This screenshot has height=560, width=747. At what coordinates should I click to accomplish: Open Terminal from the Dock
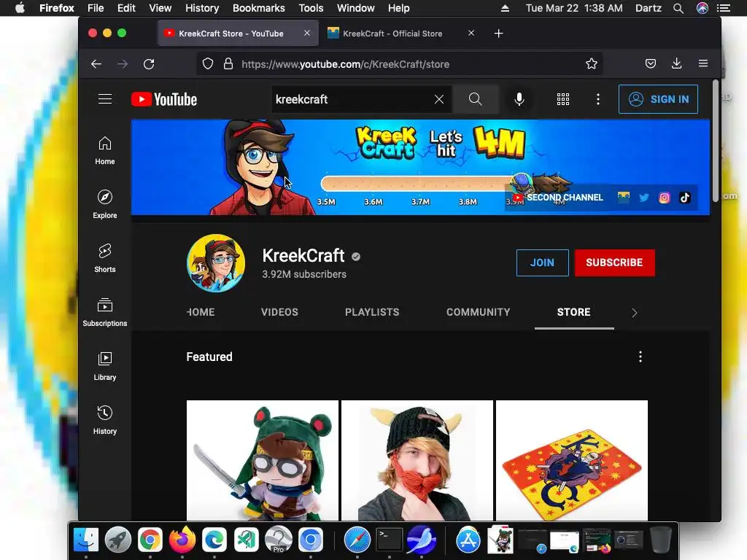(x=390, y=540)
